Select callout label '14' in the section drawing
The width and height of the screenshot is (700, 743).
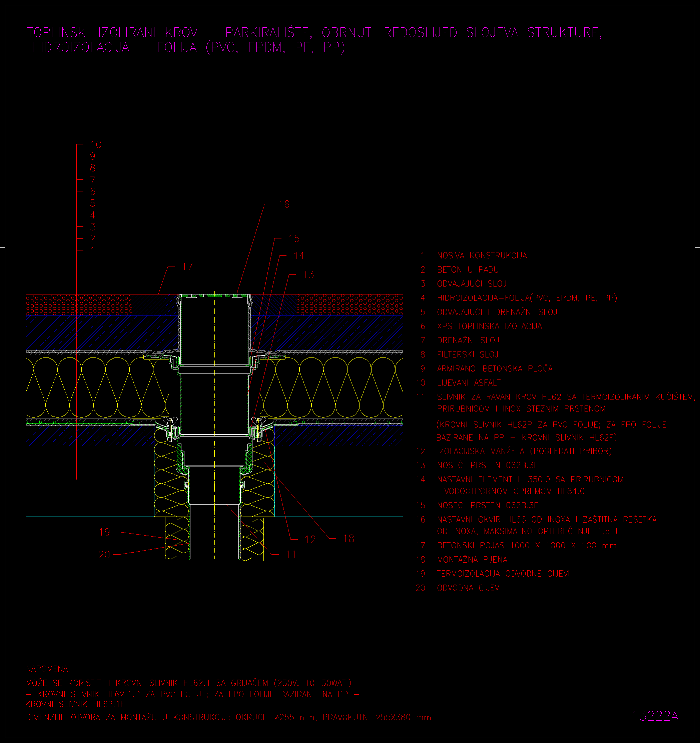pos(299,256)
